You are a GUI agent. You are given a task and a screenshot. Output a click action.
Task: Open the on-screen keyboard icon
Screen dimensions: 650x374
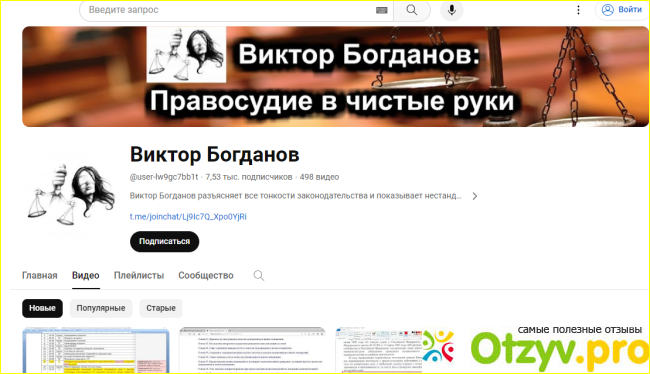click(381, 10)
